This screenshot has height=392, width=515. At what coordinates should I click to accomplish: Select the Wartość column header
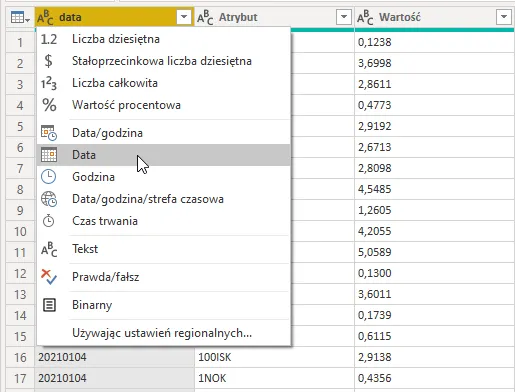(x=434, y=17)
